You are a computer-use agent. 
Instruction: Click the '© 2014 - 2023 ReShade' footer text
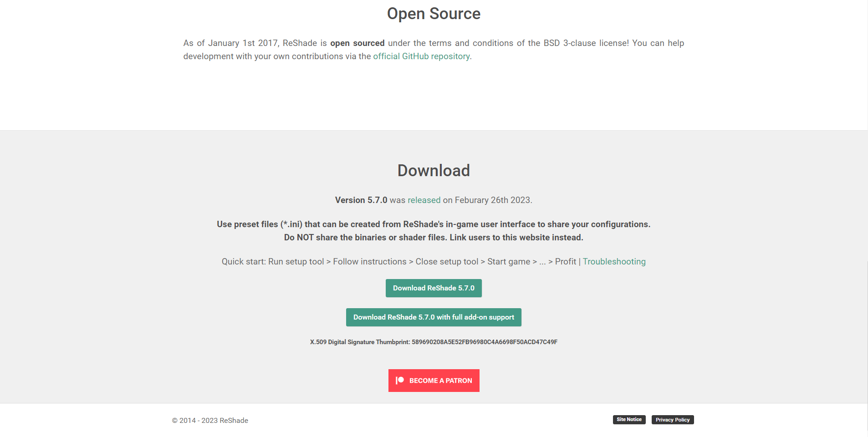[210, 421]
